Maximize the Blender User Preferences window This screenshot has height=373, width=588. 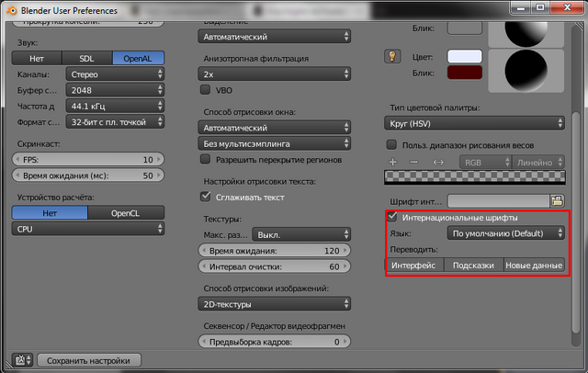click(540, 7)
